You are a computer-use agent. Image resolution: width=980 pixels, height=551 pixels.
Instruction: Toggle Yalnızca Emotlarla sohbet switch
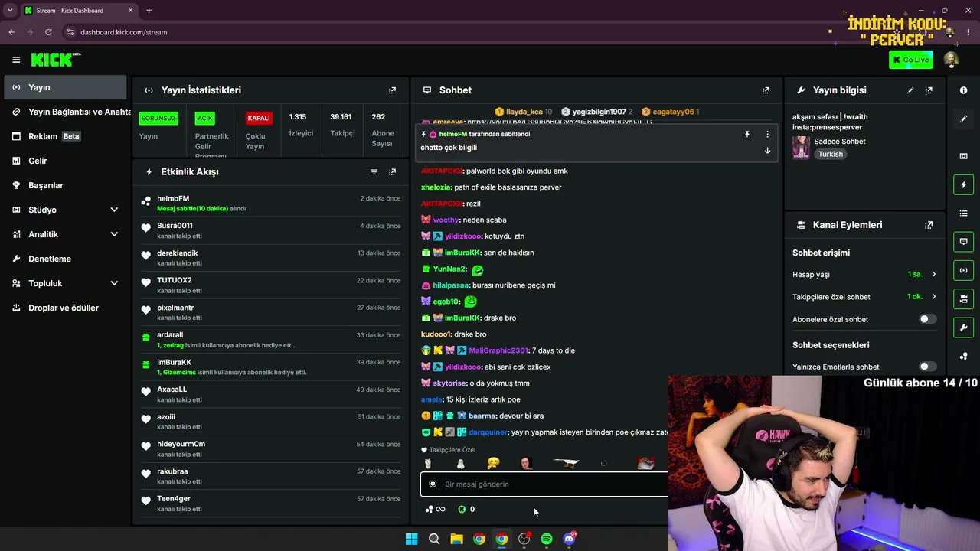click(x=927, y=367)
